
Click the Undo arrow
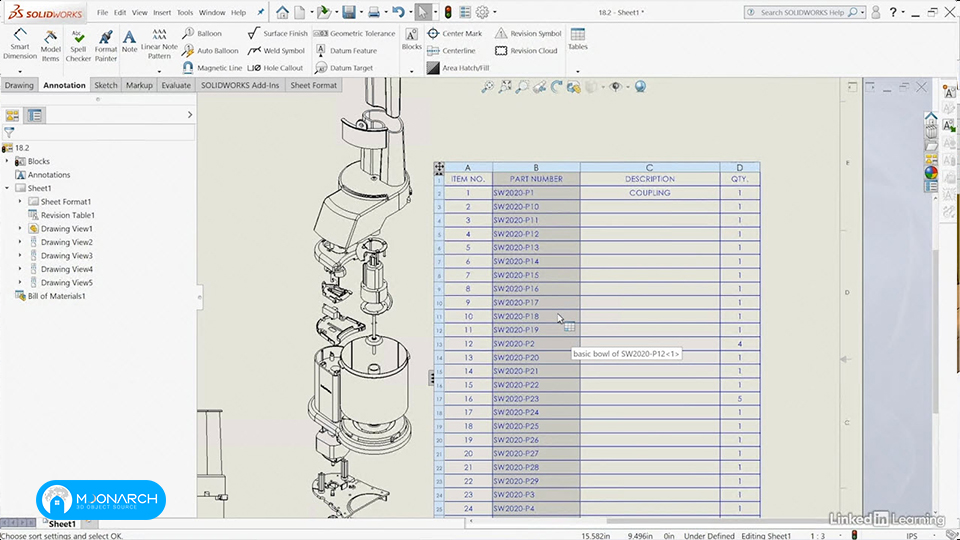(x=398, y=12)
